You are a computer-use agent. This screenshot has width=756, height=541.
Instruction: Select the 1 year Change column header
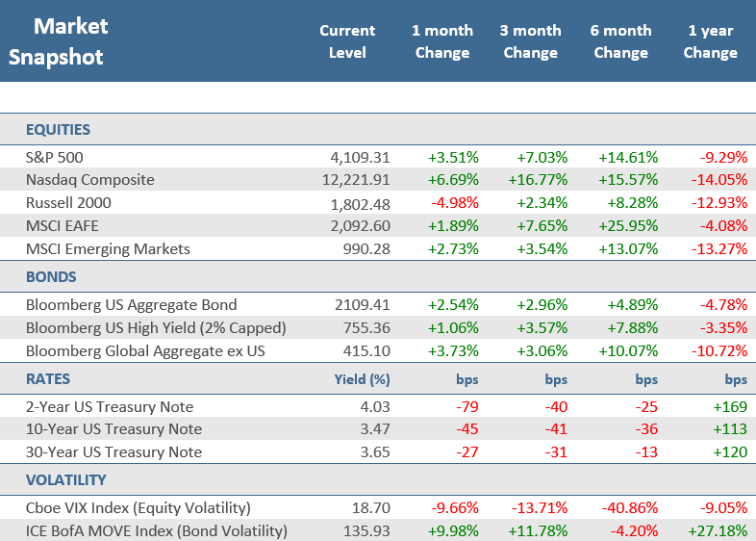click(710, 41)
